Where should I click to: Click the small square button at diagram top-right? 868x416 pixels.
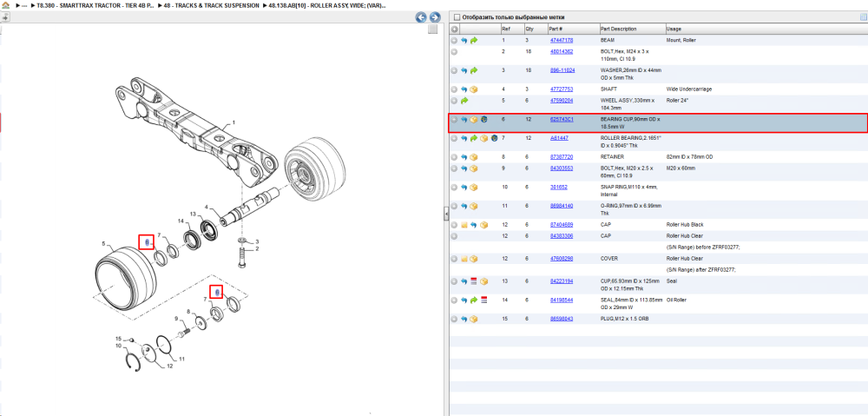pyautogui.click(x=433, y=30)
